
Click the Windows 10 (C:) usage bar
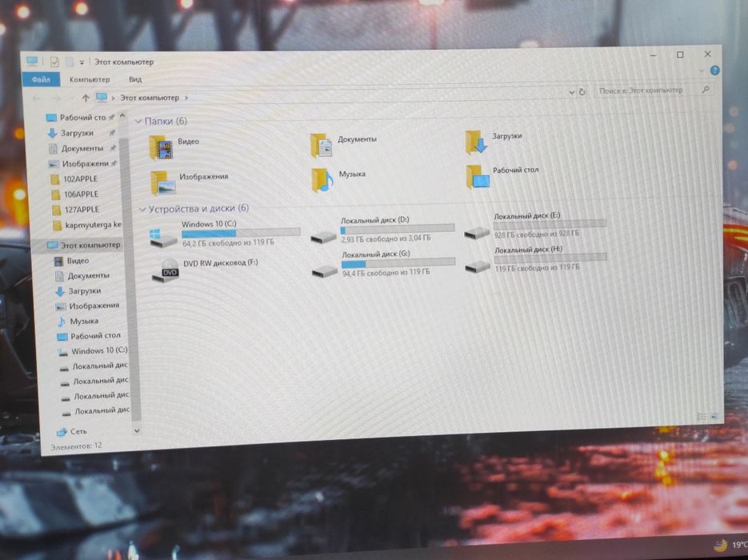(x=241, y=233)
